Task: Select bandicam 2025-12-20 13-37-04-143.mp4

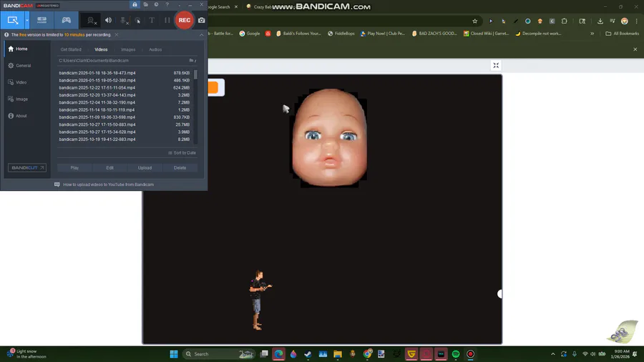Action: pyautogui.click(x=125, y=95)
